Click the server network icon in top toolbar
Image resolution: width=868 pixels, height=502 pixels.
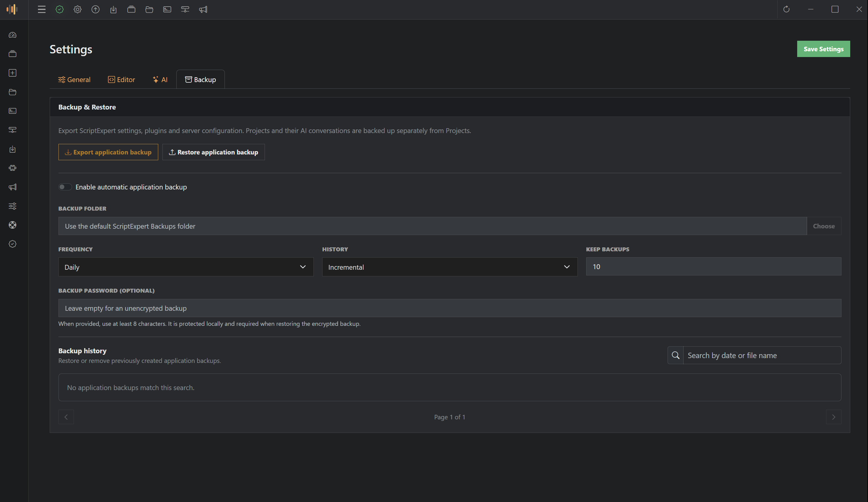tap(185, 9)
